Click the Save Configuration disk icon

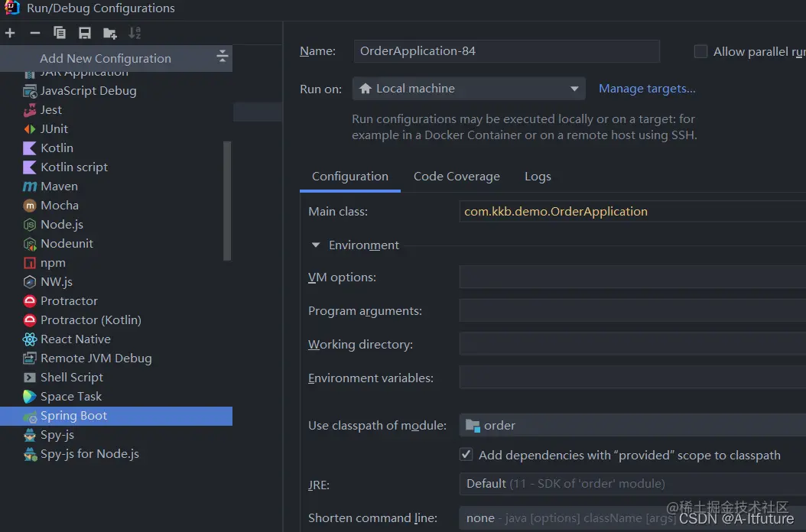85,34
